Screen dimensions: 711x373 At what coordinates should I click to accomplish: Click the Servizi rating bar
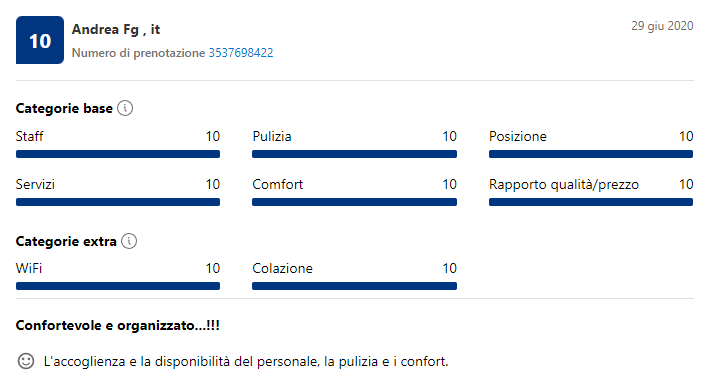click(118, 202)
